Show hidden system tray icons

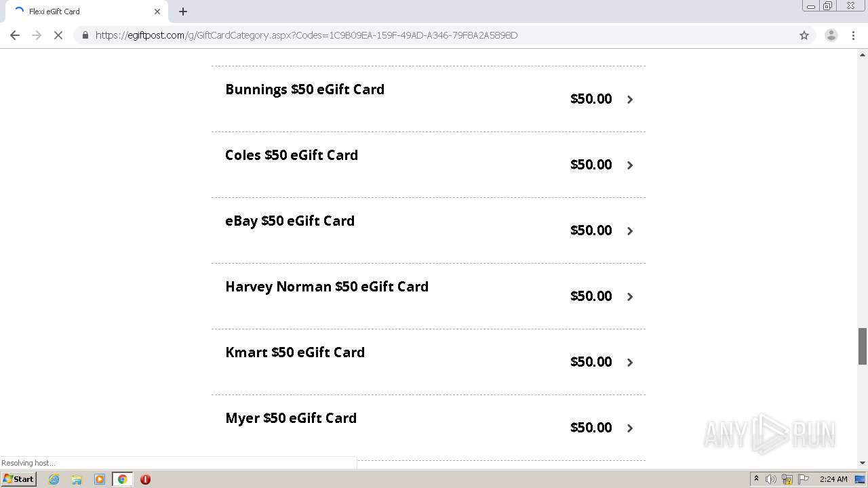756,479
